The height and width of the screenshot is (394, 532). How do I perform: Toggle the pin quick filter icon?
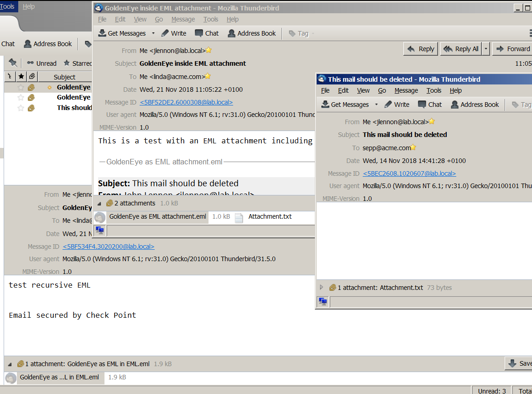(x=13, y=63)
